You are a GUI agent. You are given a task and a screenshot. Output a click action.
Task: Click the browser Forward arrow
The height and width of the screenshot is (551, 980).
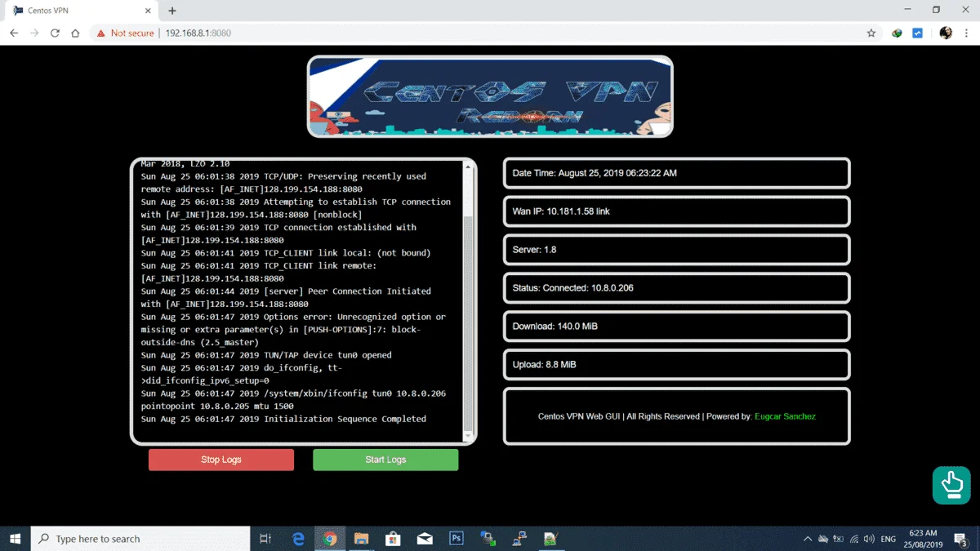point(34,33)
